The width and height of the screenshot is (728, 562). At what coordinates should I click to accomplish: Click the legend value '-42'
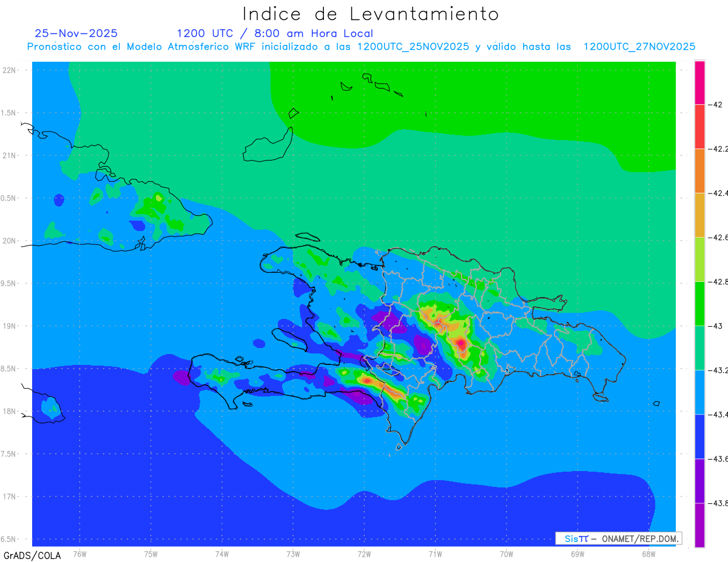click(716, 104)
